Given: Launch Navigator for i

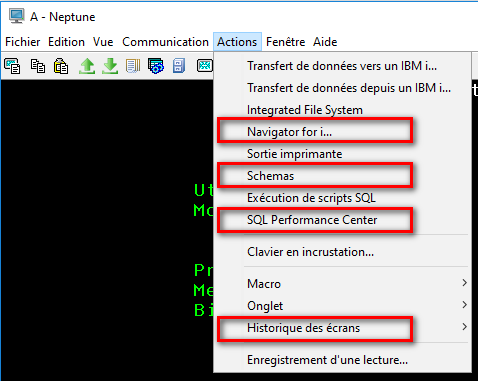Looking at the screenshot, I should point(342,132).
